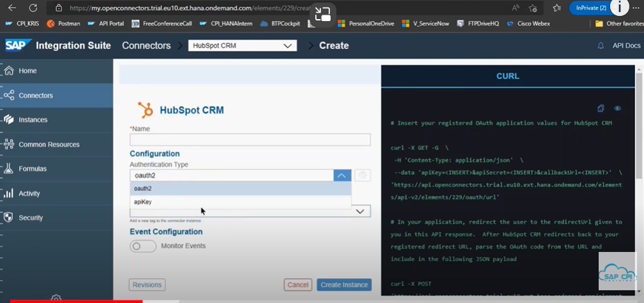Click the Activity bar-chart icon

[9, 193]
